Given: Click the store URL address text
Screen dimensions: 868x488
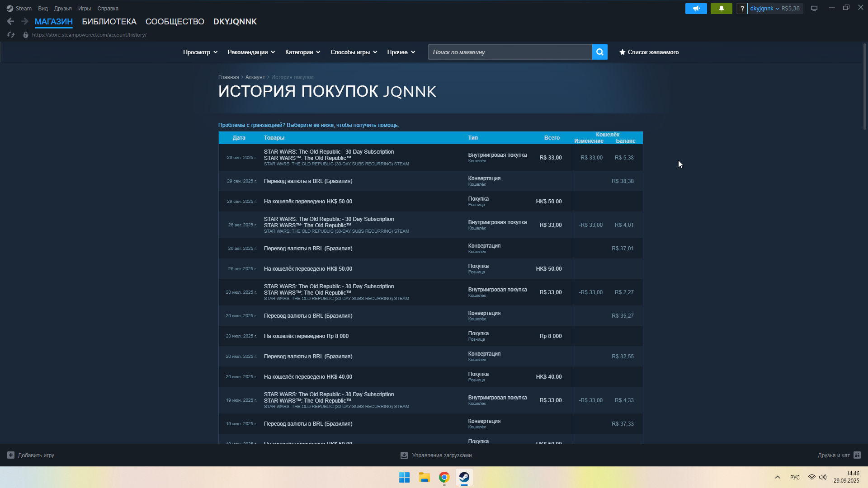Looking at the screenshot, I should pyautogui.click(x=89, y=35).
